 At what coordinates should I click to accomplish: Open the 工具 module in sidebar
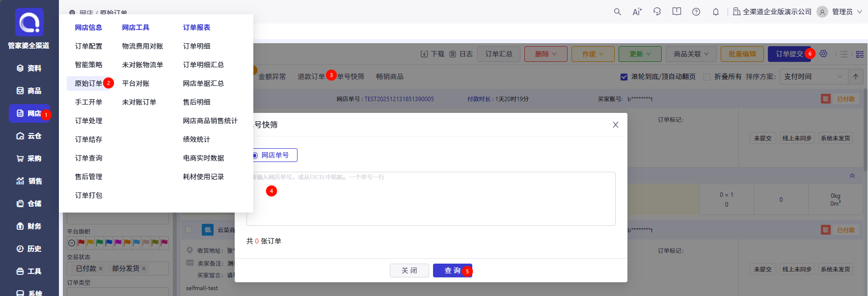click(29, 271)
